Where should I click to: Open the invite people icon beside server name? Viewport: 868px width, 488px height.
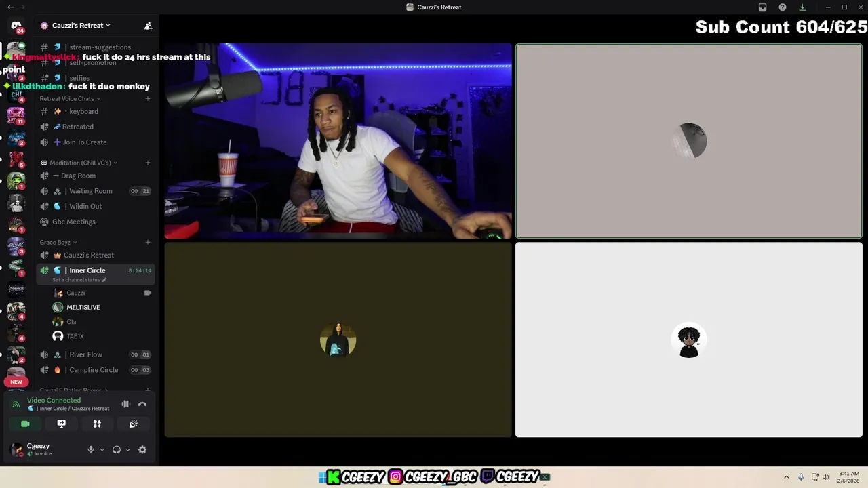click(x=148, y=26)
